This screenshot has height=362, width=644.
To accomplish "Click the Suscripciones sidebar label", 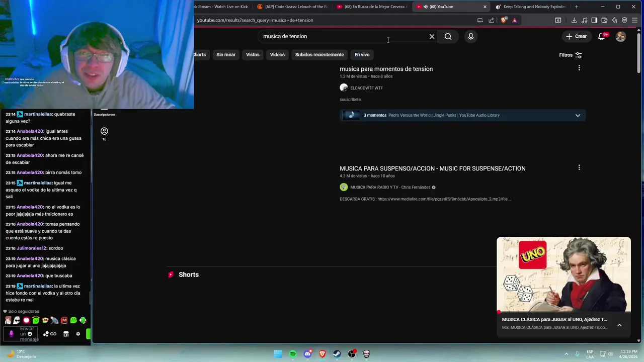I will [x=104, y=115].
